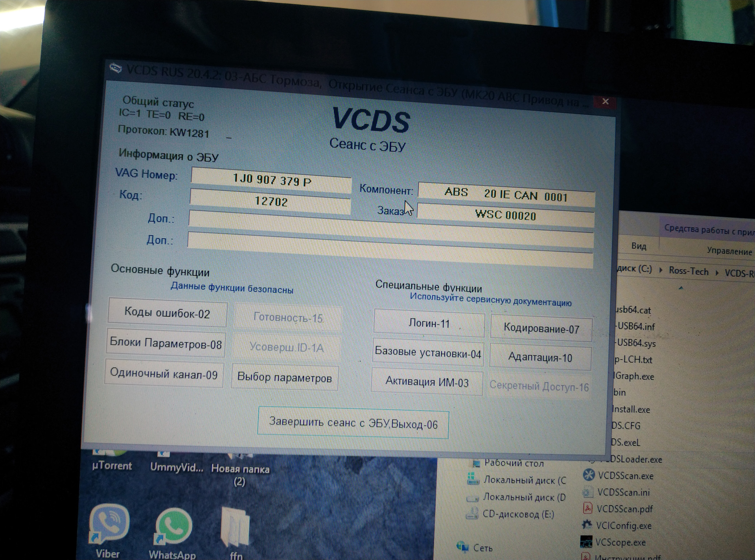Viewport: 755px width, 560px height.
Task: Open Кодирование-07 coding function
Action: pos(541,328)
